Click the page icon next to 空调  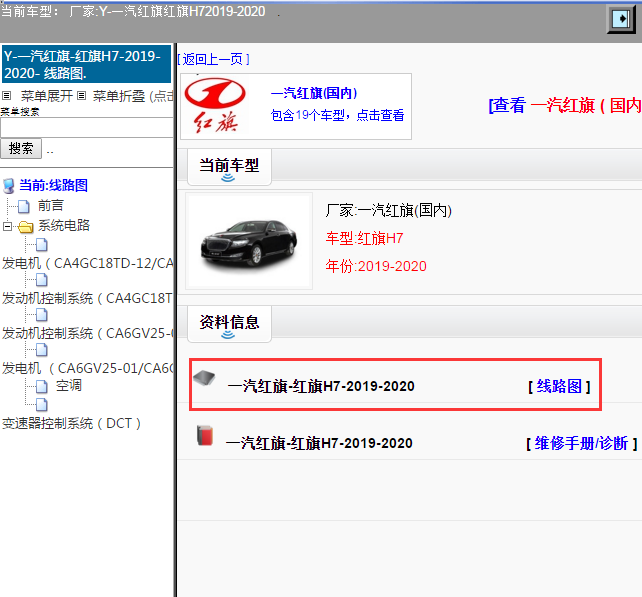(42, 386)
